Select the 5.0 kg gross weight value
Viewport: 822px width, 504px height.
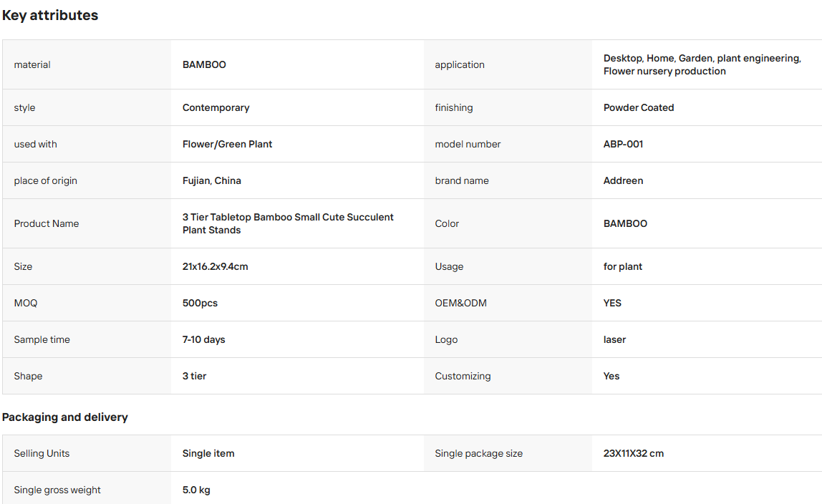click(196, 490)
